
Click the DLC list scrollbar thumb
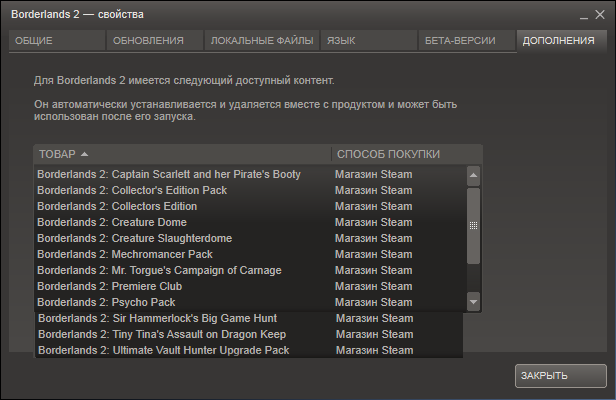click(474, 225)
